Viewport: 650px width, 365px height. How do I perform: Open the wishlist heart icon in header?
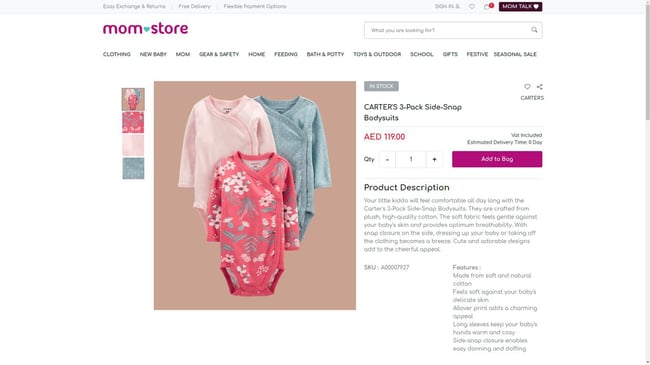point(472,7)
